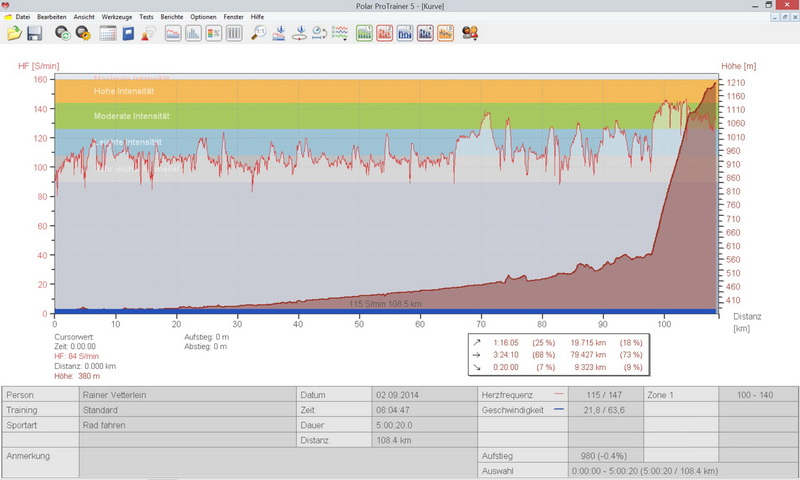800x480 pixels.
Task: Select the blue bar chart view icon
Action: [x=193, y=33]
